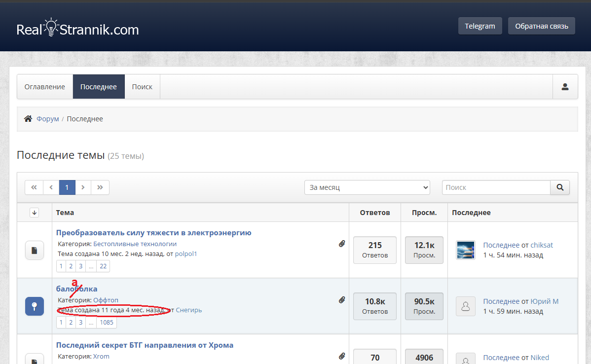Viewport: 591px width, 364px height.
Task: View Снегирь's profile
Action: coord(189,310)
